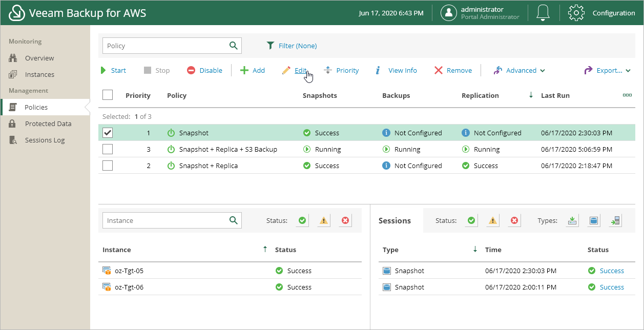Click the View Info icon
This screenshot has height=330, width=644.
click(378, 70)
